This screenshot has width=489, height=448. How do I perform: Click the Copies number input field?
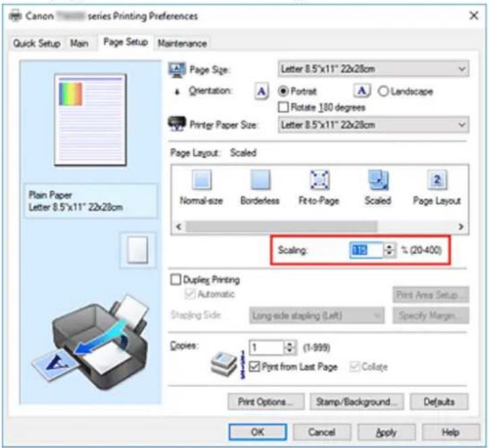[266, 347]
